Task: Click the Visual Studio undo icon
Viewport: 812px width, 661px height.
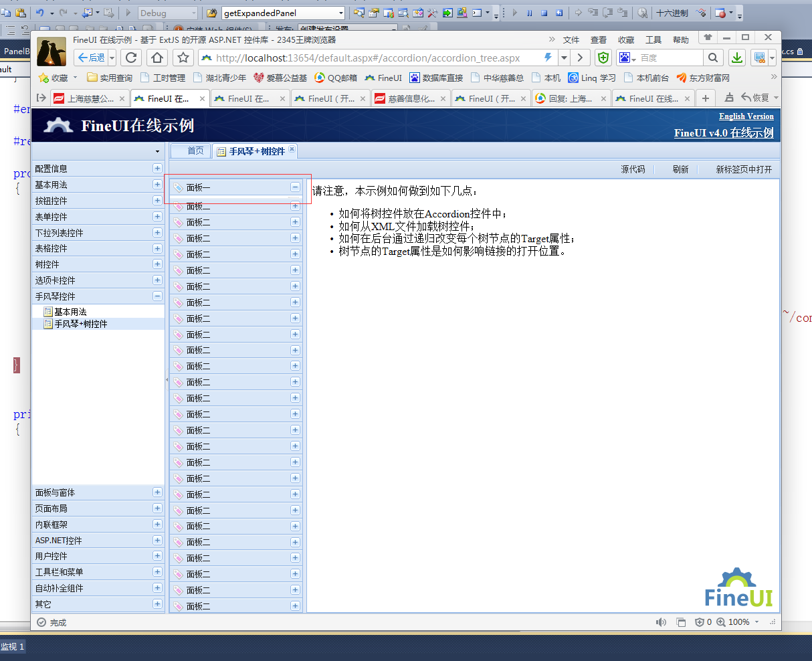Action: coord(39,13)
